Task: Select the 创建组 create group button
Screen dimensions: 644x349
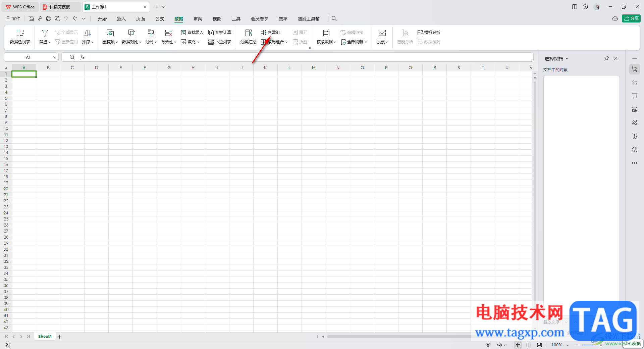Action: tap(270, 32)
